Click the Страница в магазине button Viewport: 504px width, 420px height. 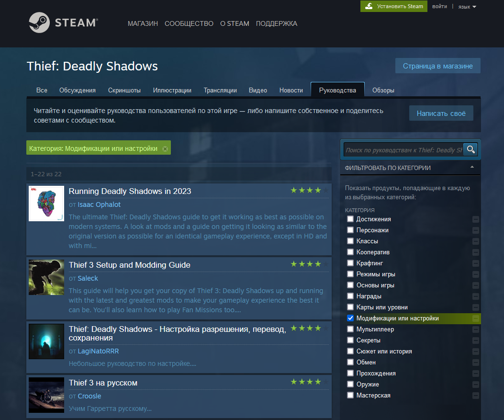[x=438, y=66]
